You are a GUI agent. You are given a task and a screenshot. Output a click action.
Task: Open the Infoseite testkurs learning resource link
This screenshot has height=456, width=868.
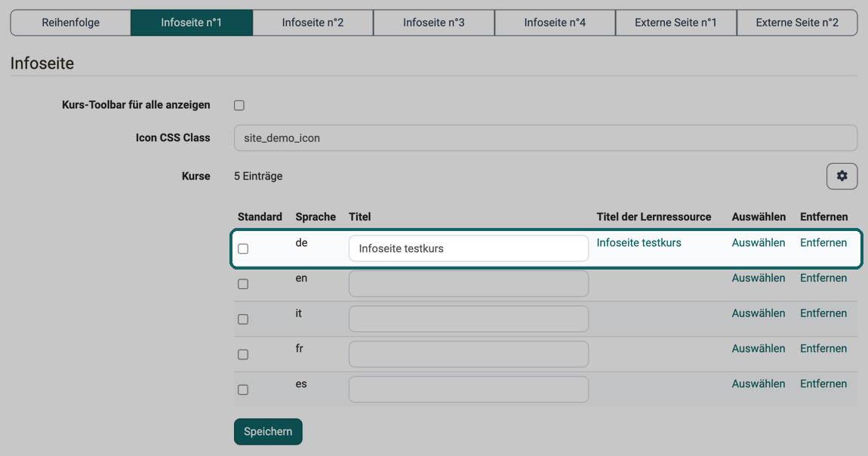coord(639,242)
